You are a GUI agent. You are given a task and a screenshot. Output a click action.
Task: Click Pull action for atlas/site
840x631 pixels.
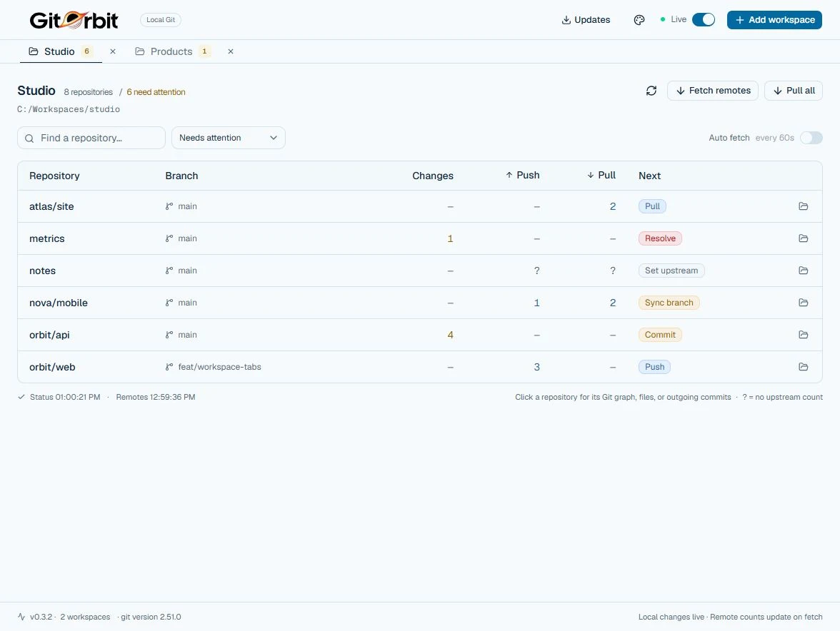coord(652,206)
